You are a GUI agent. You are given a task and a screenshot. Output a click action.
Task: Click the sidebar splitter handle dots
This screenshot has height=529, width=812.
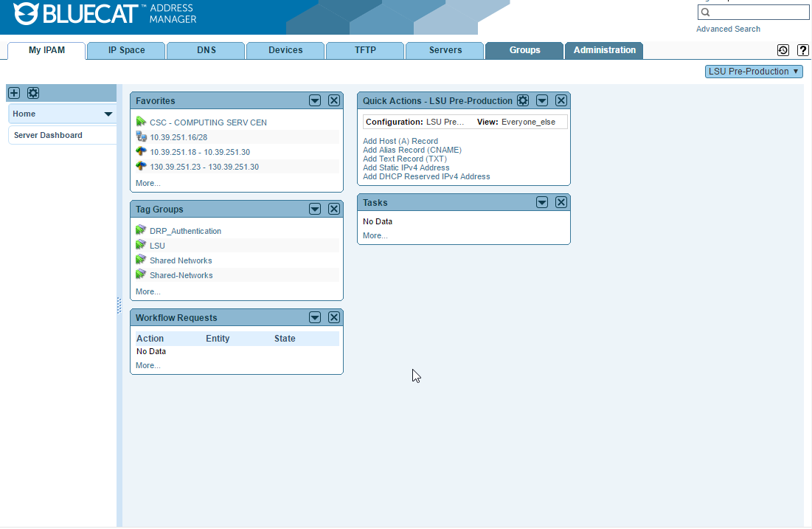click(119, 305)
